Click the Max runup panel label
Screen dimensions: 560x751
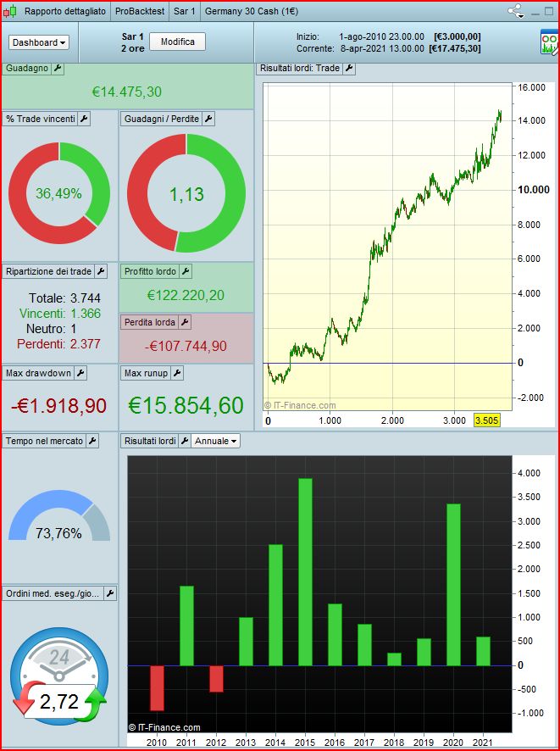pos(146,373)
